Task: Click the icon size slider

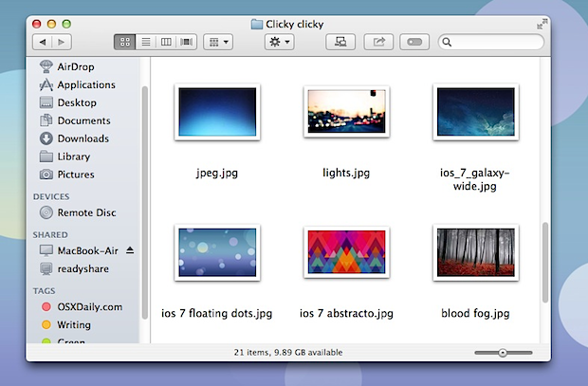Action: [x=504, y=353]
